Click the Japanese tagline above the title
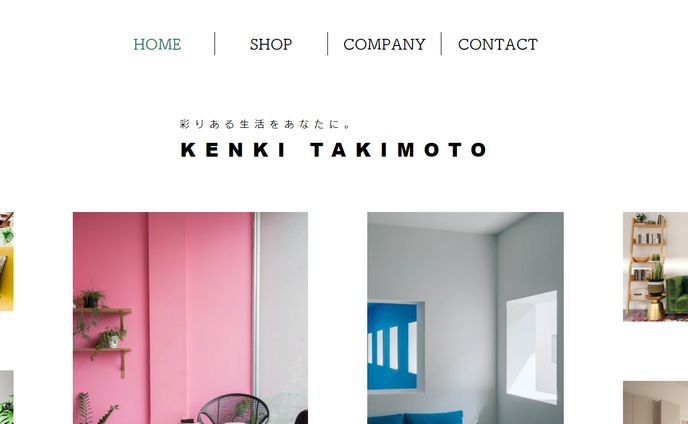The image size is (688, 424). click(266, 124)
